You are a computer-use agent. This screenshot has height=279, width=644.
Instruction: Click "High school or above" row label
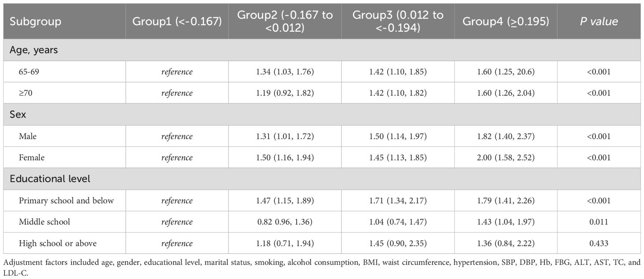point(57,243)
